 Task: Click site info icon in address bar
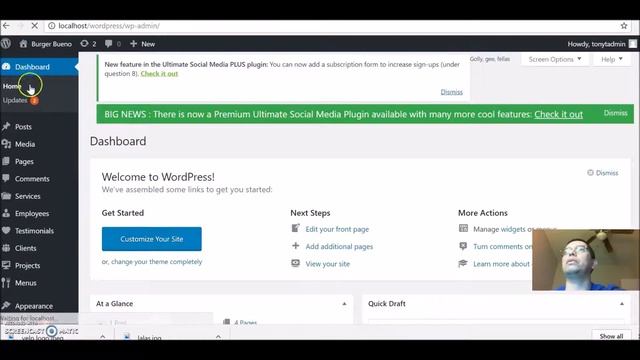tap(51, 26)
